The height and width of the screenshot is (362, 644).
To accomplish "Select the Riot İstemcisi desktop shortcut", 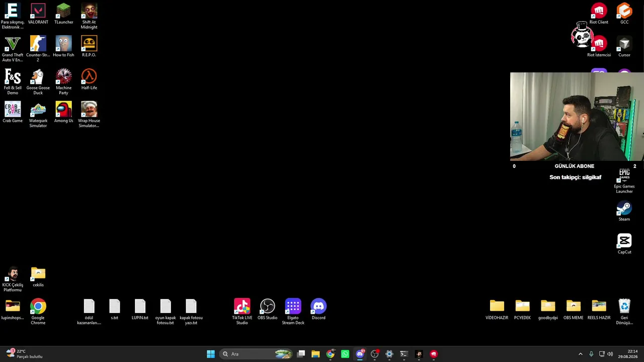I will click(x=599, y=47).
